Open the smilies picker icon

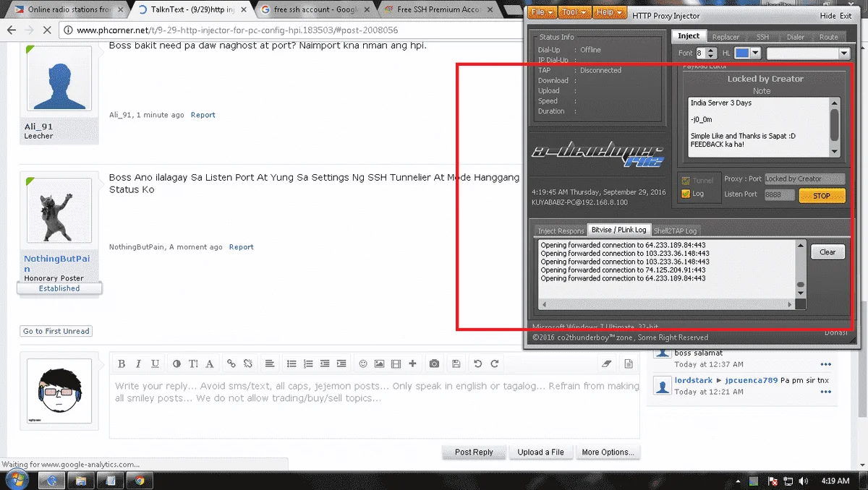(363, 364)
